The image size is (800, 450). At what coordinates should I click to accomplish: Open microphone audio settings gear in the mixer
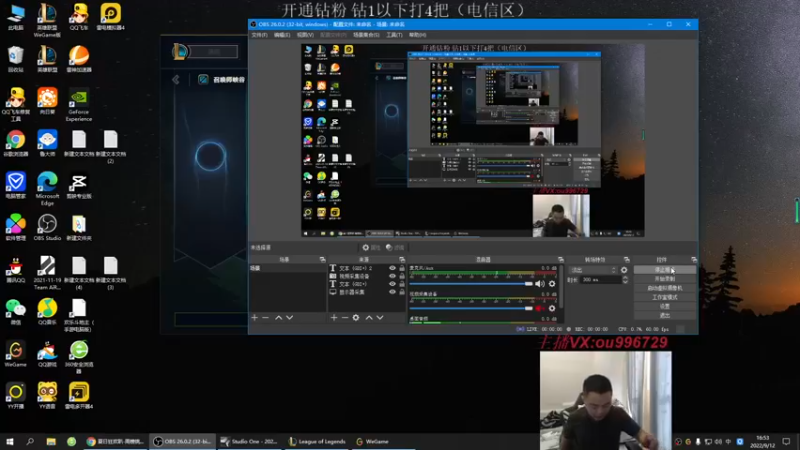tap(552, 284)
